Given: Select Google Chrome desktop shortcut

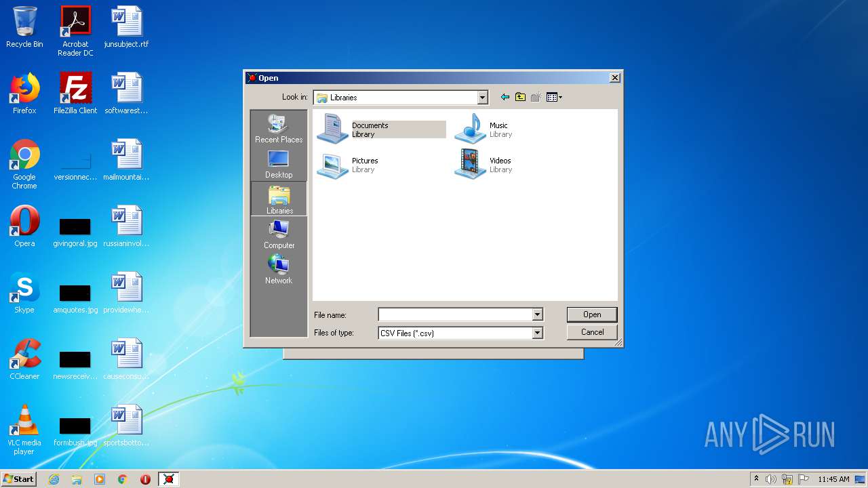Looking at the screenshot, I should point(24,164).
